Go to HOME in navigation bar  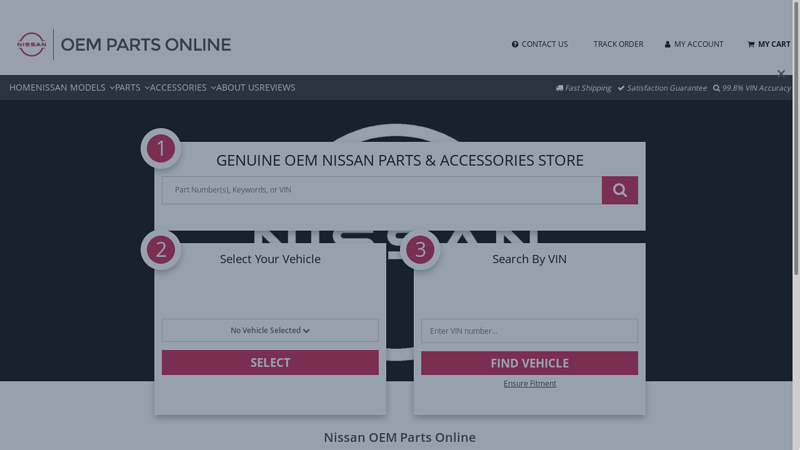coord(22,88)
